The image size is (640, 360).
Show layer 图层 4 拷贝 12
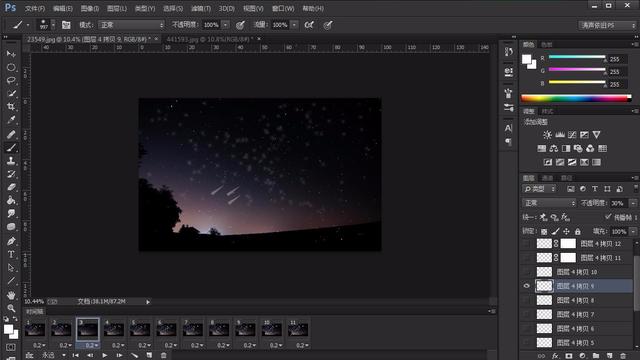[527, 244]
